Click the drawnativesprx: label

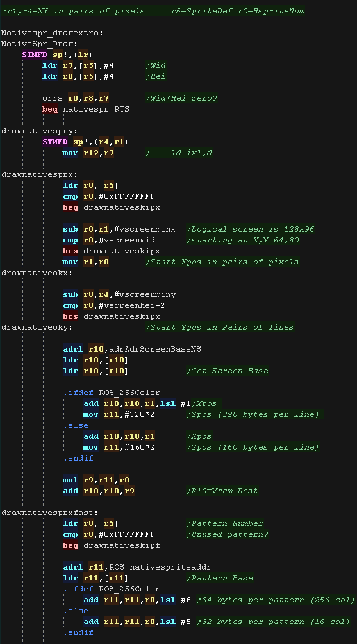click(x=39, y=174)
